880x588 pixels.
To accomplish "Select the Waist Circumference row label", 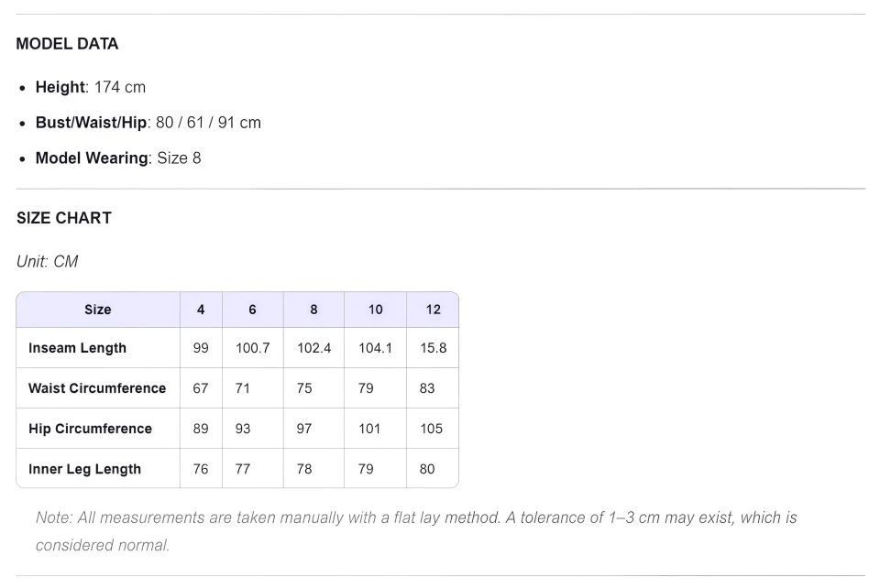I will [x=97, y=388].
